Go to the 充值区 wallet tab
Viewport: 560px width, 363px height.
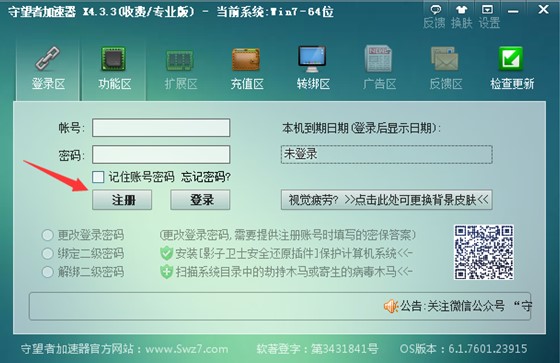tap(246, 69)
